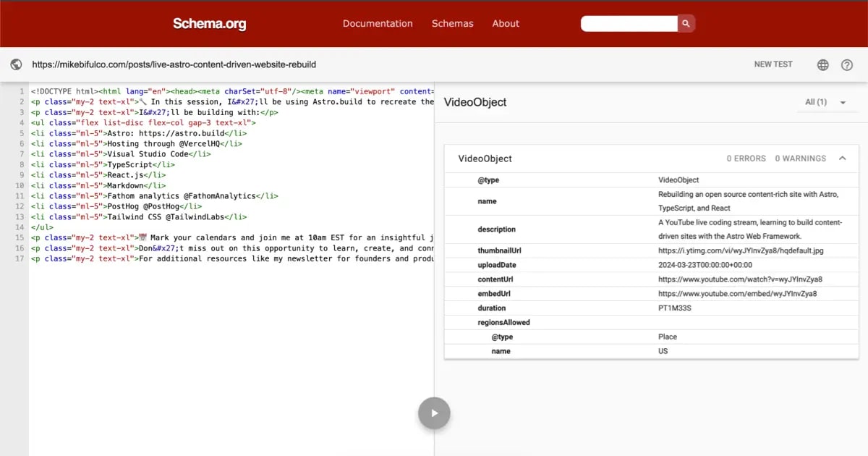This screenshot has height=456, width=868.
Task: Click the 0 WARNINGS label
Action: click(x=800, y=159)
